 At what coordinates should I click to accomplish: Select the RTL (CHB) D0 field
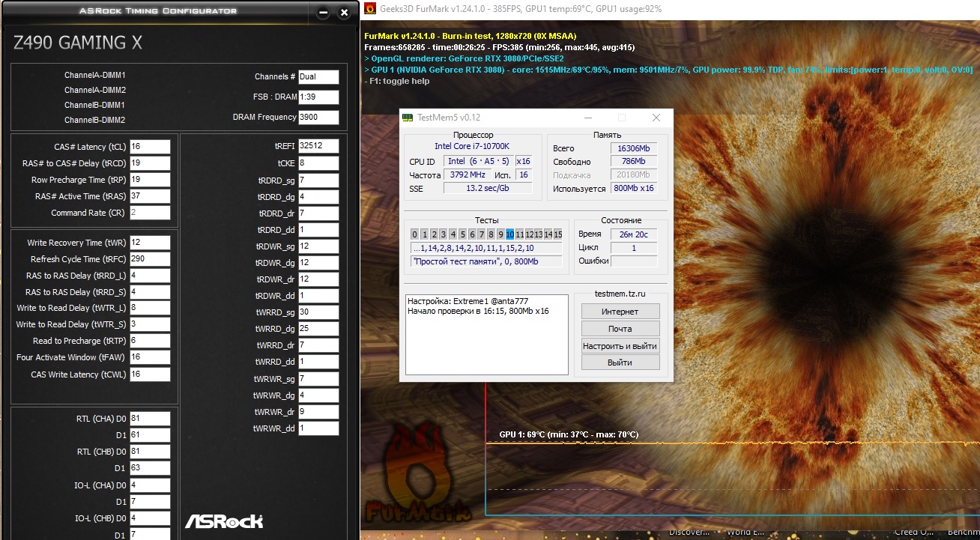coord(150,452)
